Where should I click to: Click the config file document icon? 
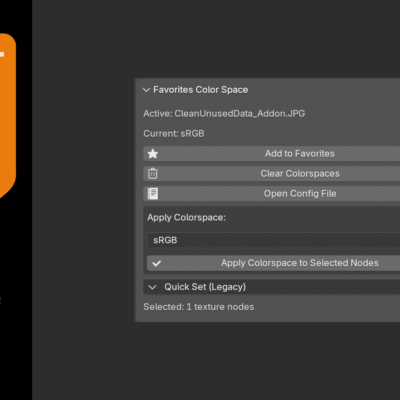[153, 194]
